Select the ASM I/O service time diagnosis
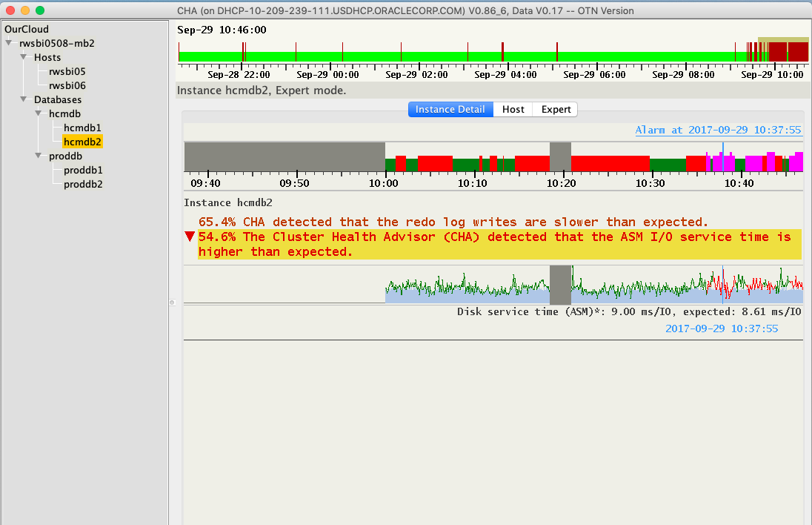 pyautogui.click(x=500, y=244)
